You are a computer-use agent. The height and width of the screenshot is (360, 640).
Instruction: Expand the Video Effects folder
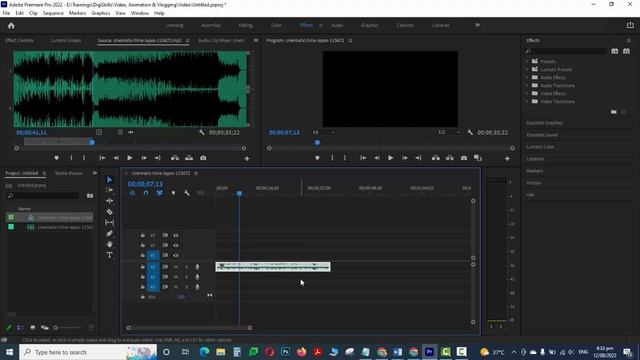[527, 93]
